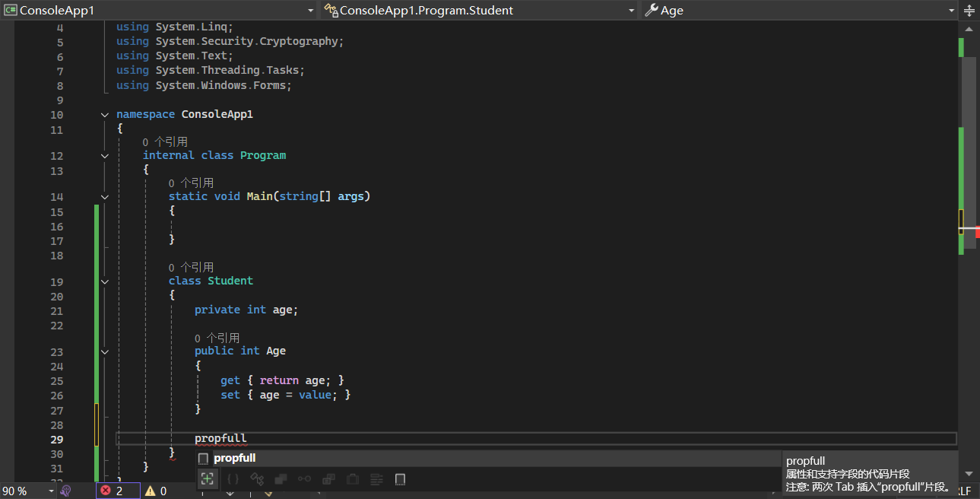The height and width of the screenshot is (499, 980).
Task: Click line number 29 in margin
Action: 57,440
